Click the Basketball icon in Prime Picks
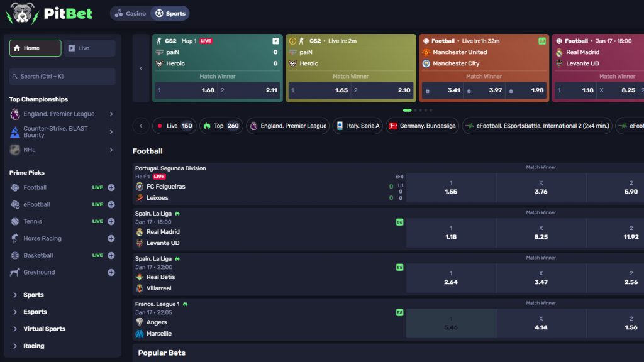Screen dimensions: 644x362 coord(15,255)
